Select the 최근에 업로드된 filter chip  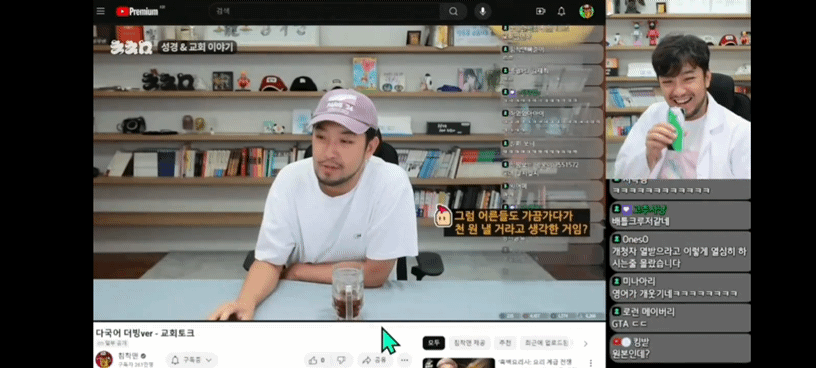point(546,343)
